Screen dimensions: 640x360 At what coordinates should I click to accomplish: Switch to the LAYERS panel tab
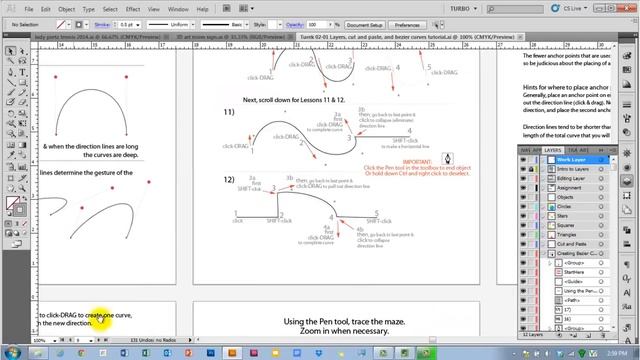click(x=553, y=150)
